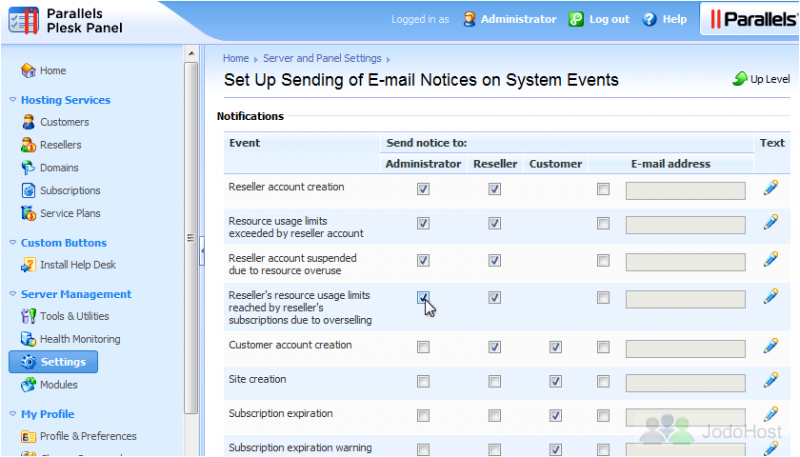Check Reseller for Site creation event

click(x=494, y=382)
